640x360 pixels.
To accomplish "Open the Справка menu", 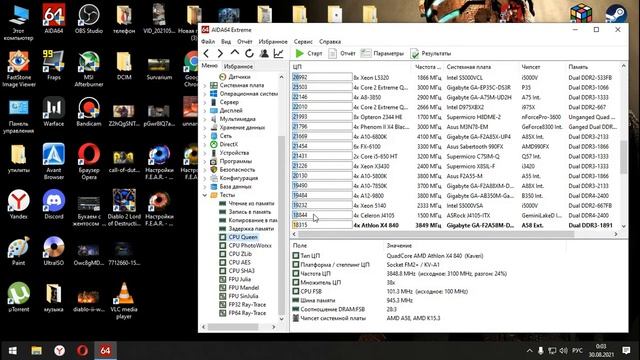I will click(330, 42).
